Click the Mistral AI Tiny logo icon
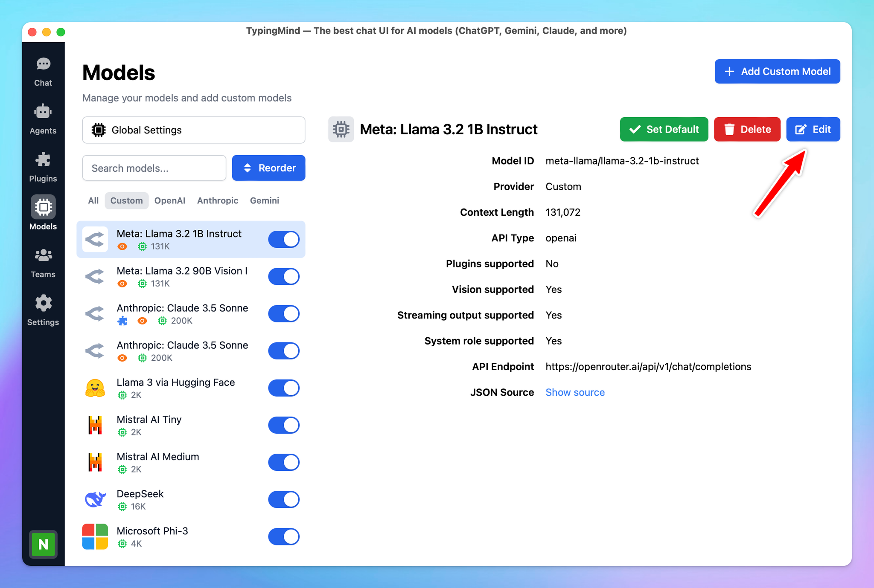Screen dimensions: 874x588 [x=95, y=425]
